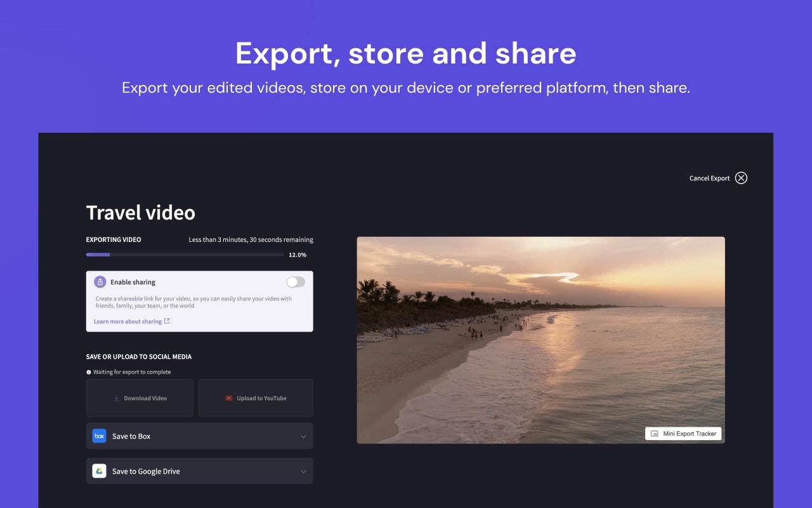The image size is (812, 508).
Task: Click the export progress bar at 12%
Action: [184, 254]
